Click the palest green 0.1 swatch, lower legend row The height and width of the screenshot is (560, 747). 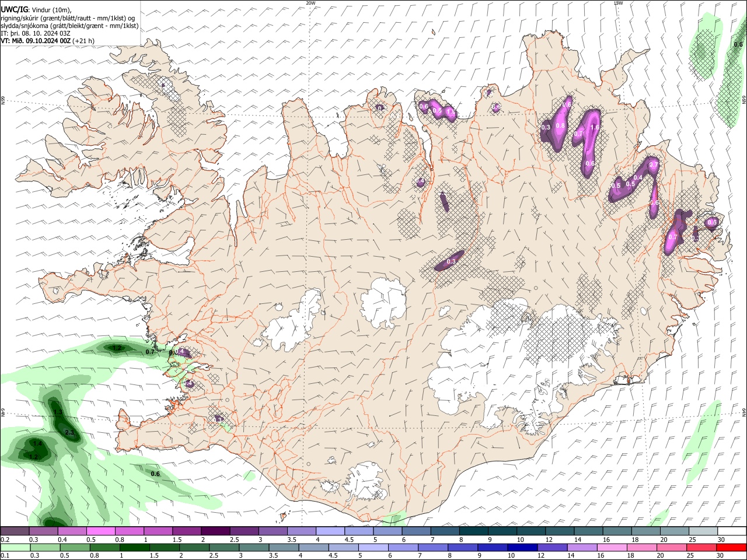pos(15,547)
